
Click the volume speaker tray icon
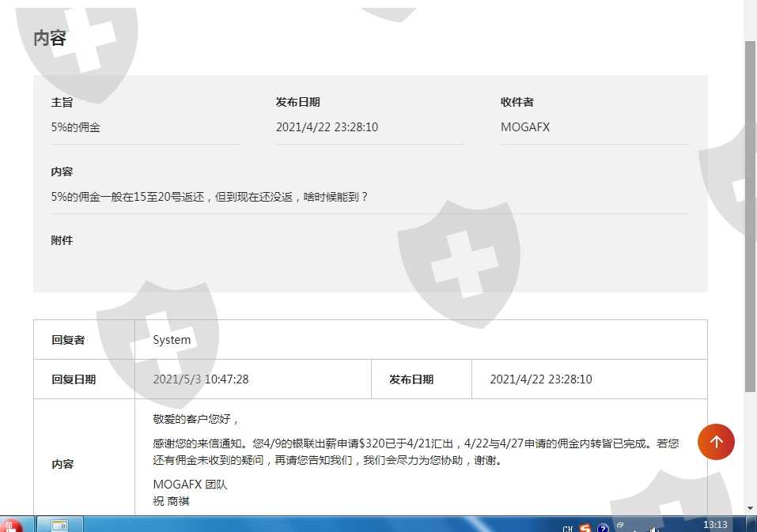coord(653,530)
